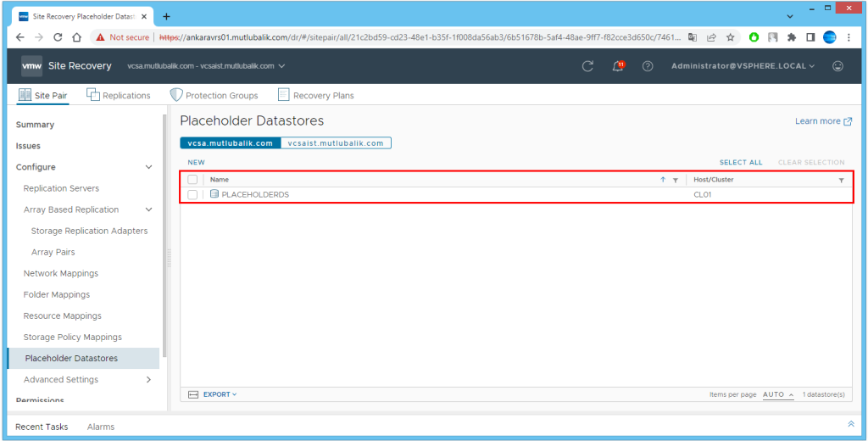The height and width of the screenshot is (441, 868).
Task: Open the site pair dropdown in header
Action: click(x=206, y=66)
